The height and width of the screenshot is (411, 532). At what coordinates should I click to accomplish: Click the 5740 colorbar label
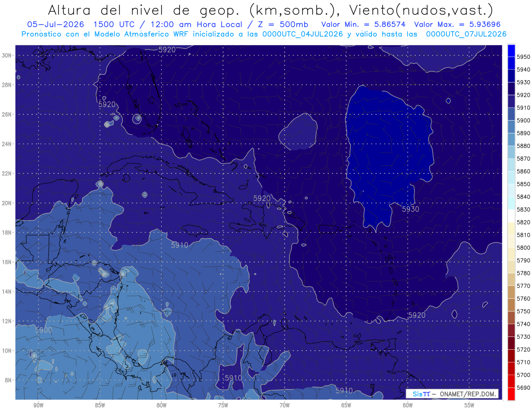click(x=524, y=324)
